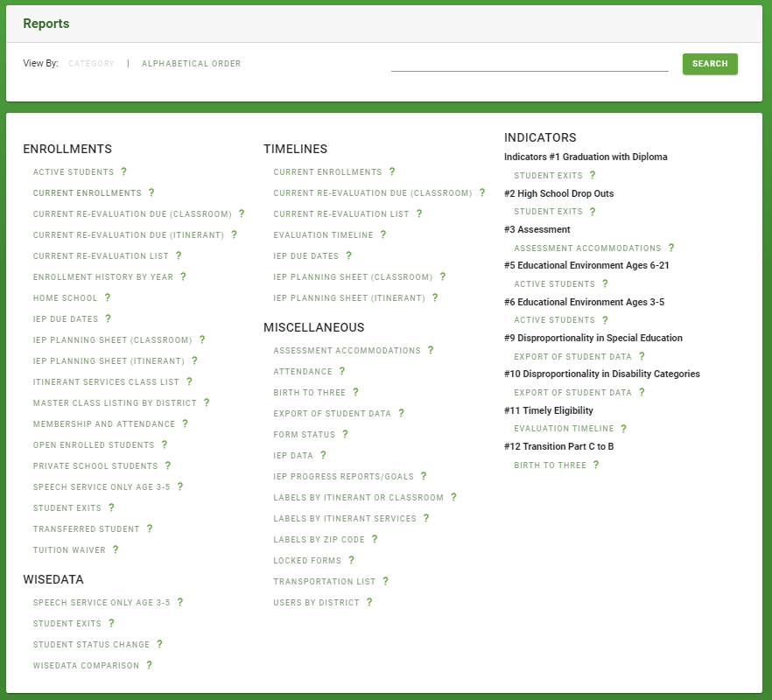The image size is (772, 700).
Task: Click help icon beside Transferred Student
Action: [x=150, y=528]
